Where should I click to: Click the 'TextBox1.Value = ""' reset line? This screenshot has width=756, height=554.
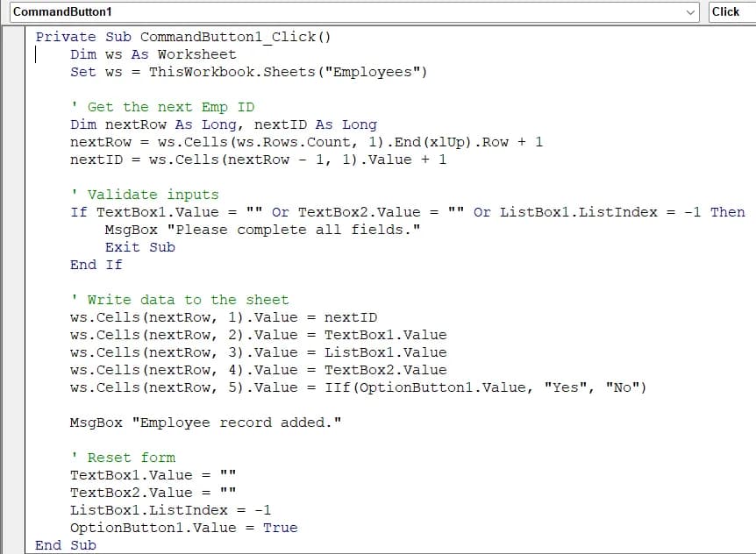(153, 475)
